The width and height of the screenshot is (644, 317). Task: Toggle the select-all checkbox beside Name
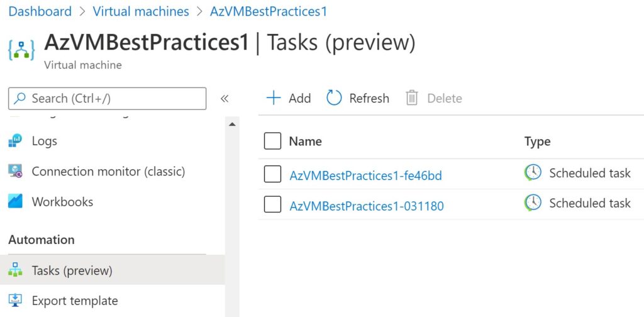click(x=273, y=141)
